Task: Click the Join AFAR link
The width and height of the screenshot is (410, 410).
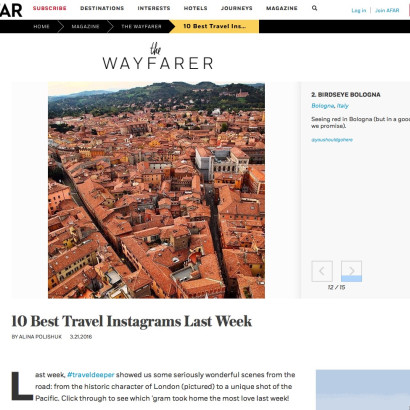Action: point(387,11)
